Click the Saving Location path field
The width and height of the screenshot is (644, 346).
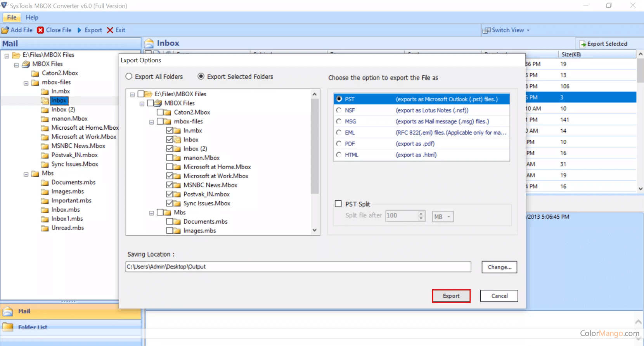298,267
